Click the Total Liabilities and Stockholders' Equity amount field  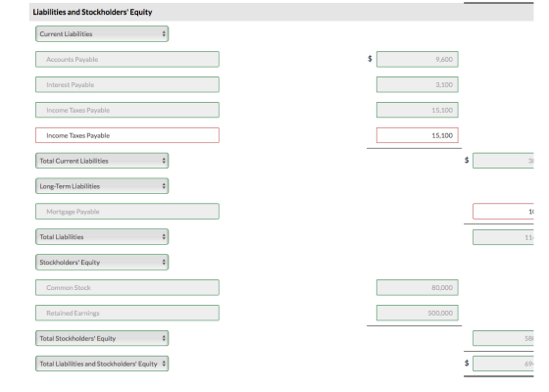(x=503, y=364)
